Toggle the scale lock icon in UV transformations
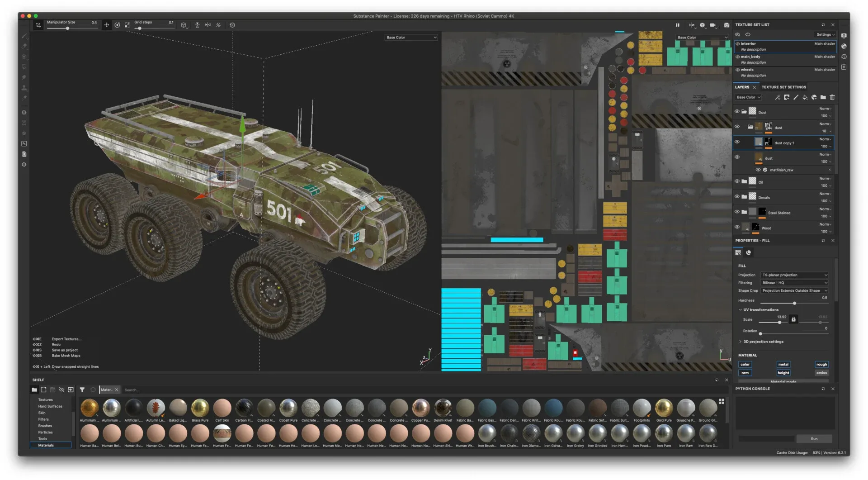868x480 pixels. coord(793,319)
